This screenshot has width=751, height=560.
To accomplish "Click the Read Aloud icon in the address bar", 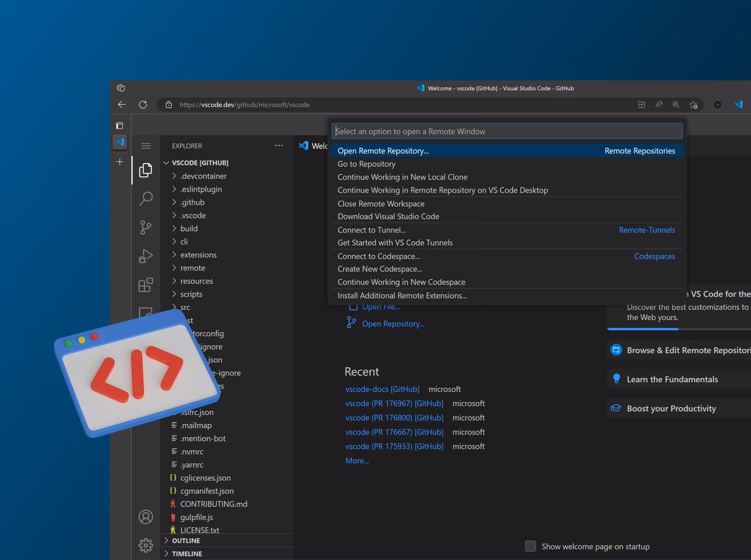I will click(x=659, y=105).
